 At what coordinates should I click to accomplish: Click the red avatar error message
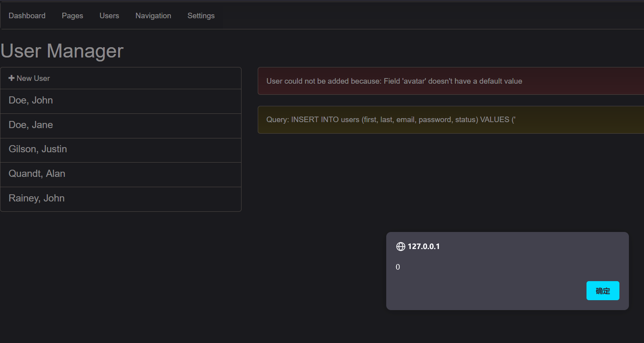394,81
